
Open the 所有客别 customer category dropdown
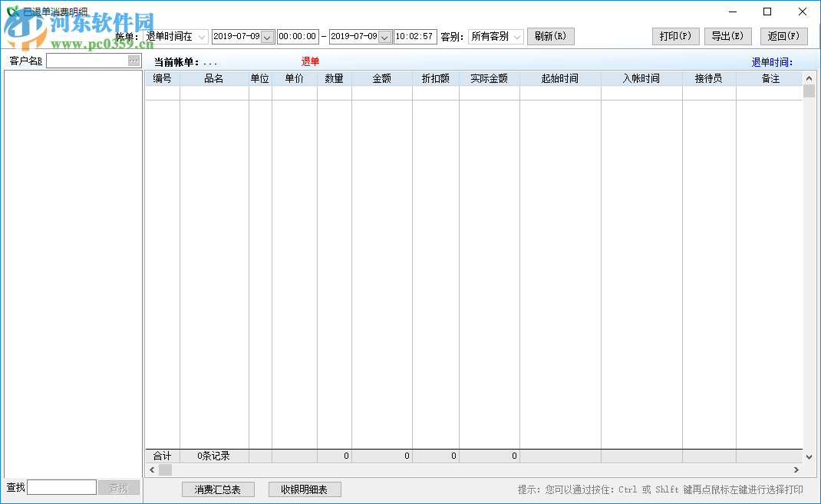point(516,36)
